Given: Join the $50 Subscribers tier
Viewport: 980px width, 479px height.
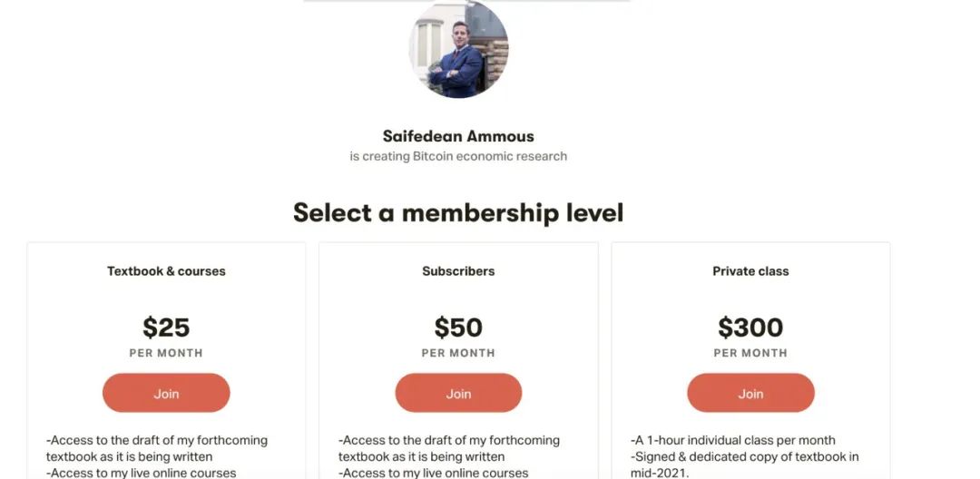Looking at the screenshot, I should coord(458,394).
